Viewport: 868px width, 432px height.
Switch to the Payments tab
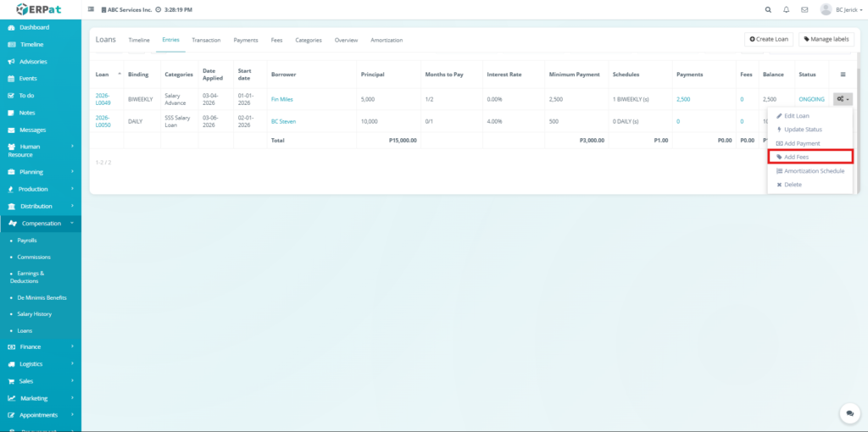pos(246,40)
